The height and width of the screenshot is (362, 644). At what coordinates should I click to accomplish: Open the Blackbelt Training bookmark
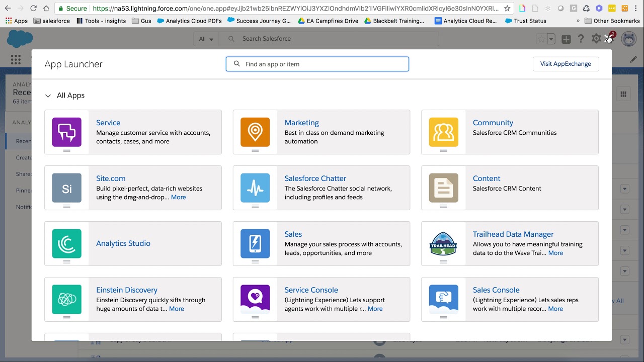[394, 21]
